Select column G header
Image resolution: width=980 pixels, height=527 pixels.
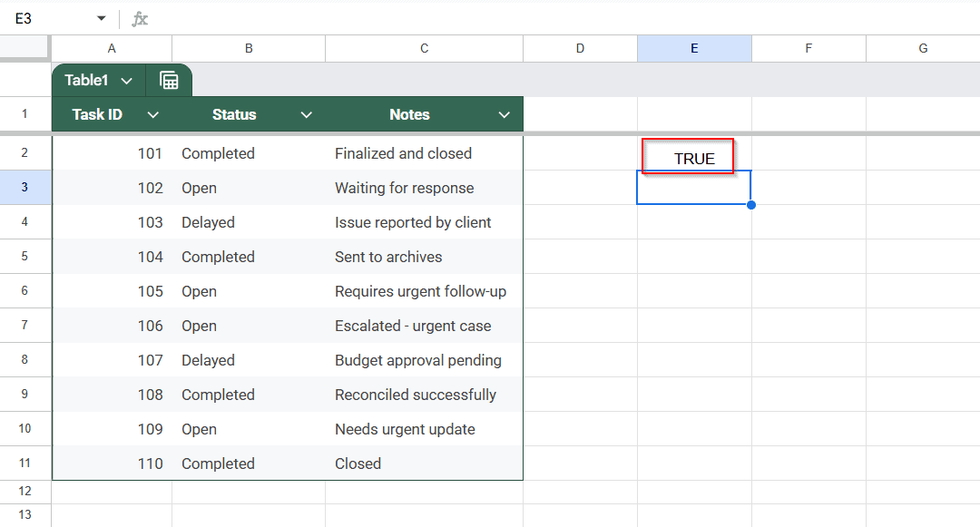[x=923, y=49]
